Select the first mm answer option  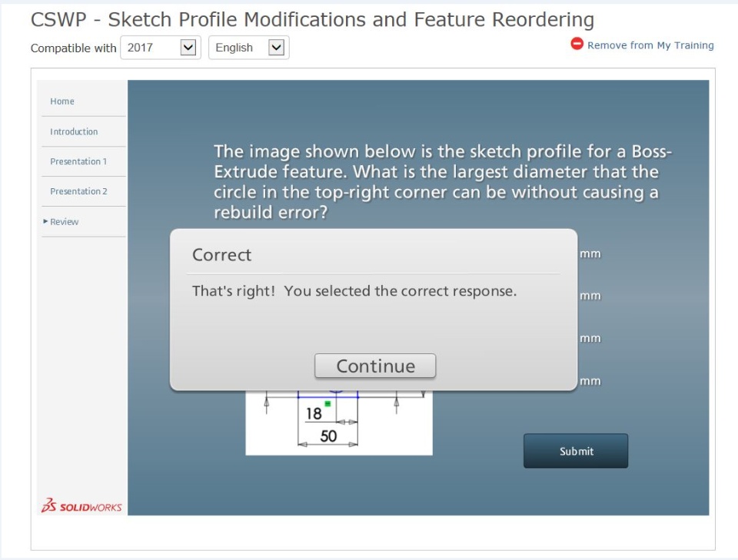(x=590, y=253)
